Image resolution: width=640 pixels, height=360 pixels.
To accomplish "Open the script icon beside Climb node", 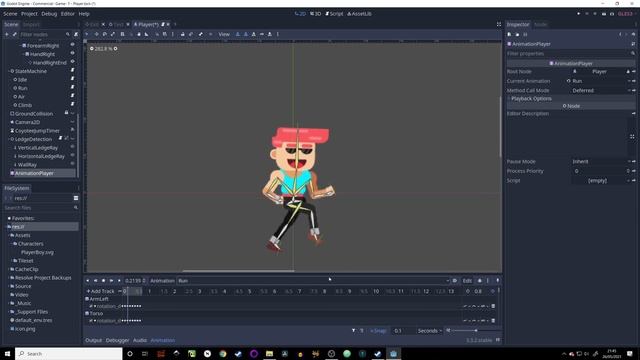I will point(72,104).
